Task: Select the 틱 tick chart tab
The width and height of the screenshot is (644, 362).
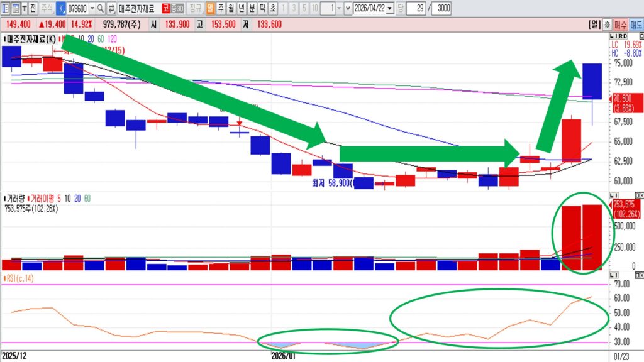Action: 262,9
